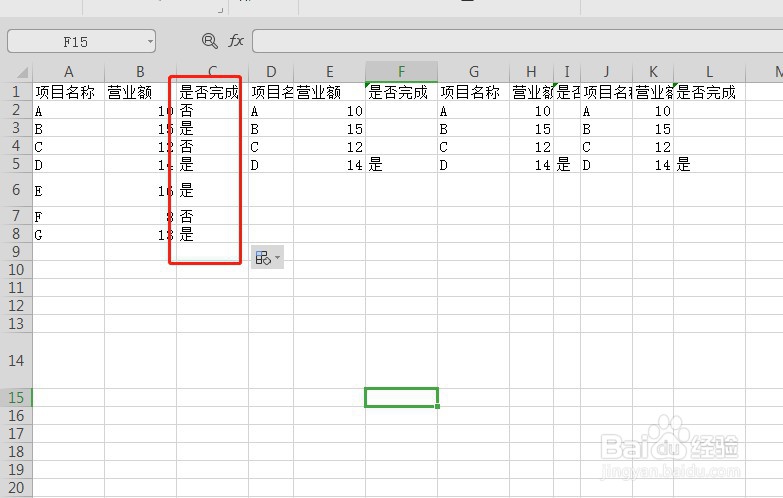Click cell E3 containing 15
Image resolution: width=783 pixels, height=498 pixels.
coord(330,128)
